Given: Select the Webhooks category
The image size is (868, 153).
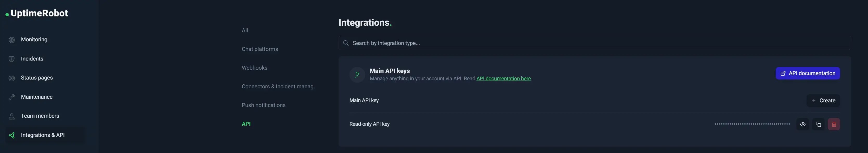Looking at the screenshot, I should click(254, 68).
